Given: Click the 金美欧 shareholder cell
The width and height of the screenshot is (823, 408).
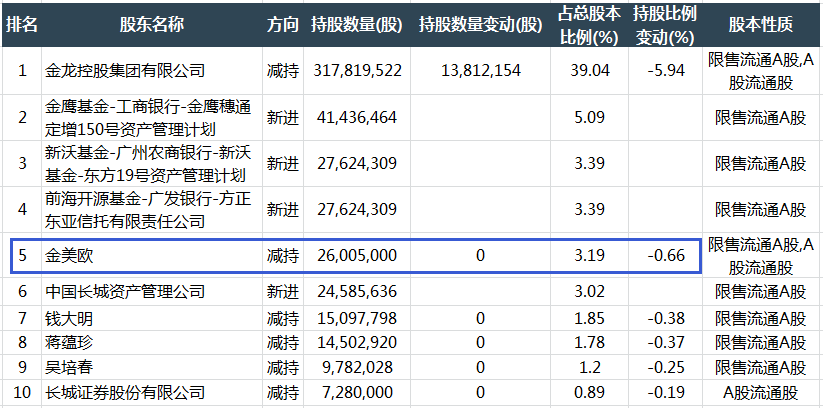Looking at the screenshot, I should click(152, 256).
